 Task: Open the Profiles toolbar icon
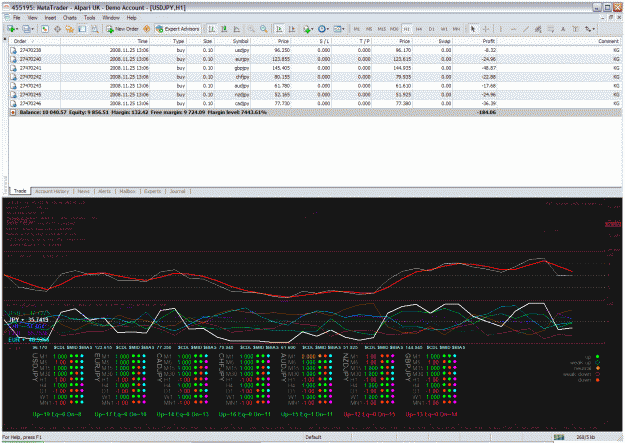point(26,29)
